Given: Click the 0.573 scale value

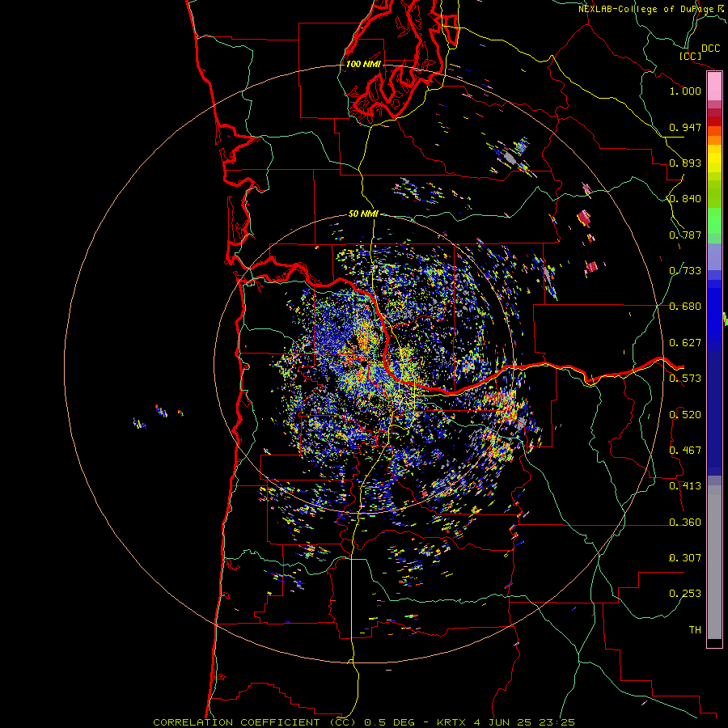Looking at the screenshot, I should coord(685,379).
